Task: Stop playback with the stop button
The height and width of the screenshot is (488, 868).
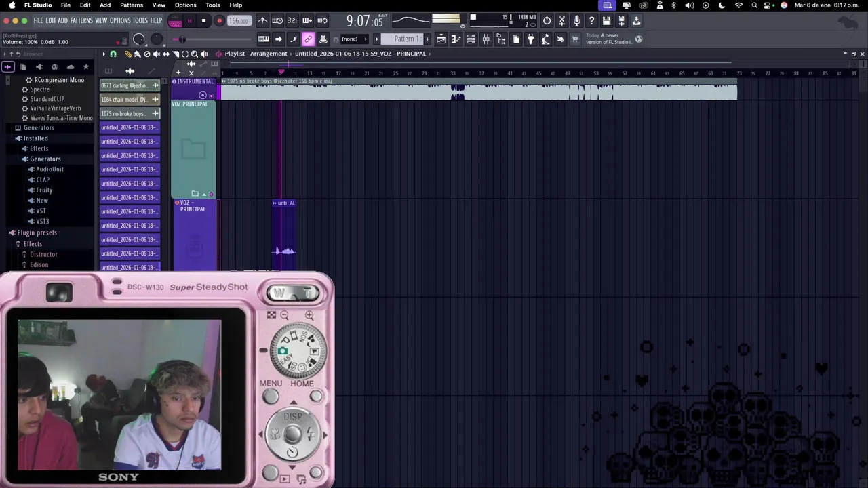Action: pos(203,21)
